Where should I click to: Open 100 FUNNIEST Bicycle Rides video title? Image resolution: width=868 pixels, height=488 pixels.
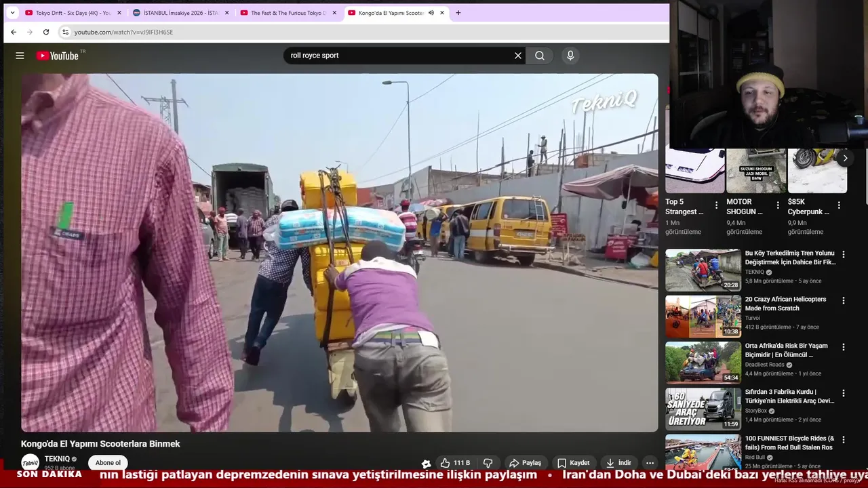[789, 443]
